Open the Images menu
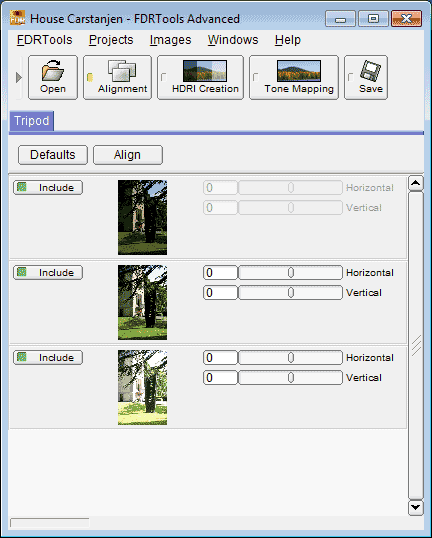The width and height of the screenshot is (432, 538). point(171,40)
